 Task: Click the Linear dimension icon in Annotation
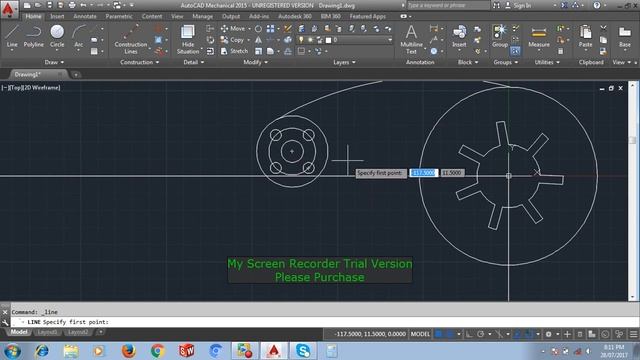click(x=434, y=28)
